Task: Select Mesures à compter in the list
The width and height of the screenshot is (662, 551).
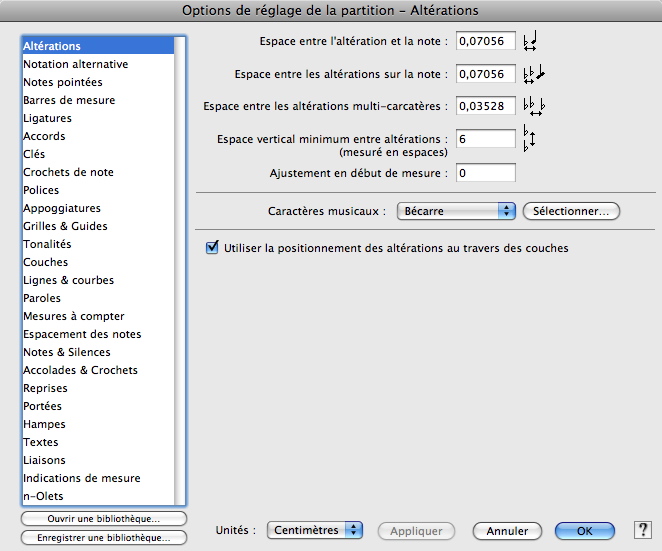Action: point(98,316)
